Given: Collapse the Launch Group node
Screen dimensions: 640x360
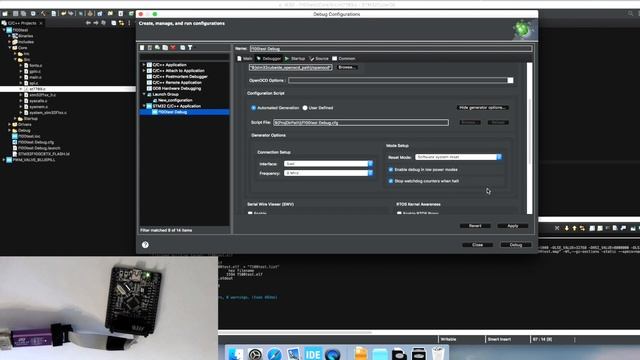Looking at the screenshot, I should 144,94.
